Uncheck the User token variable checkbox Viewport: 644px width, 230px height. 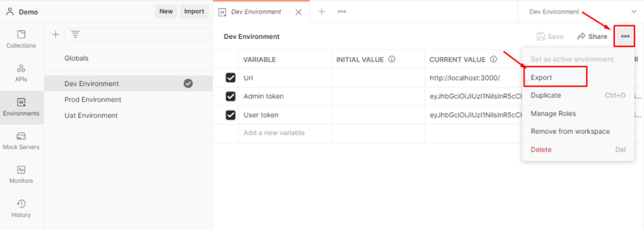click(231, 115)
